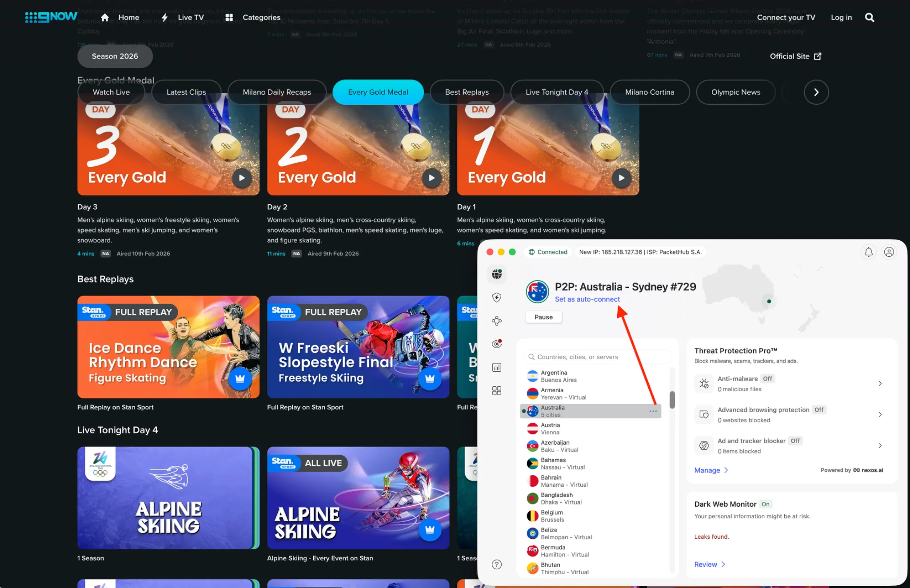This screenshot has height=588, width=910.
Task: Click the right arrow to reveal more category pills
Action: click(x=816, y=92)
